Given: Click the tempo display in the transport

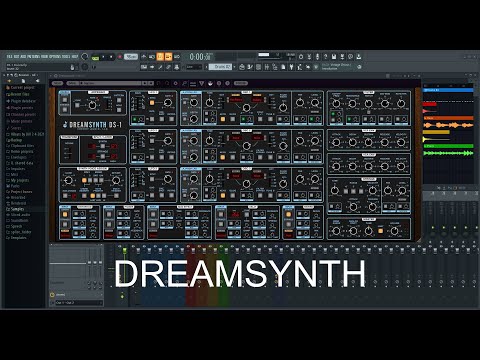Looking at the screenshot, I should click(131, 57).
